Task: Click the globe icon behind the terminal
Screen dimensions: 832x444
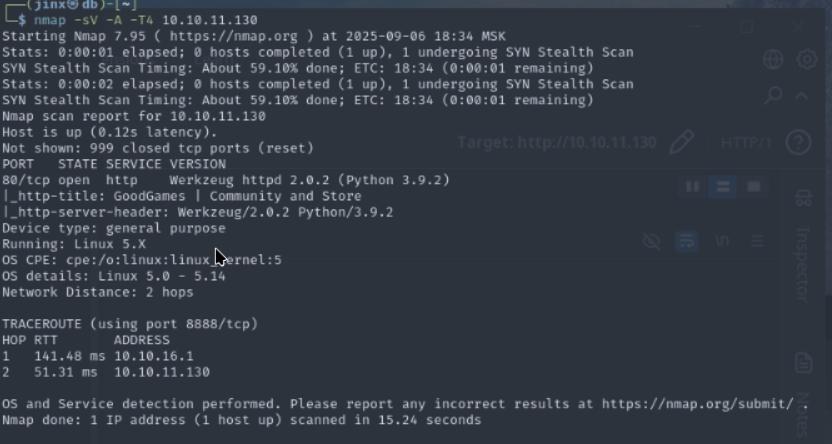Action: [x=773, y=59]
